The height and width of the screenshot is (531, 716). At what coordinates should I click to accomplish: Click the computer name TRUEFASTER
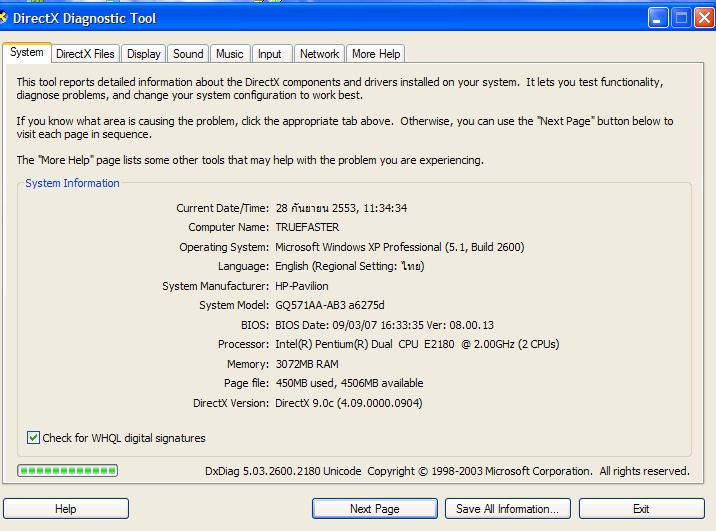point(307,227)
